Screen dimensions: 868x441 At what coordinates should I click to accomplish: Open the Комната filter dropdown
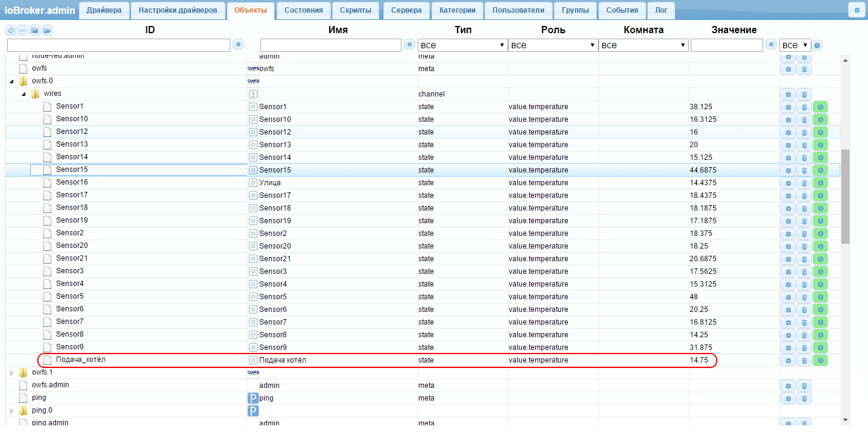(x=644, y=45)
